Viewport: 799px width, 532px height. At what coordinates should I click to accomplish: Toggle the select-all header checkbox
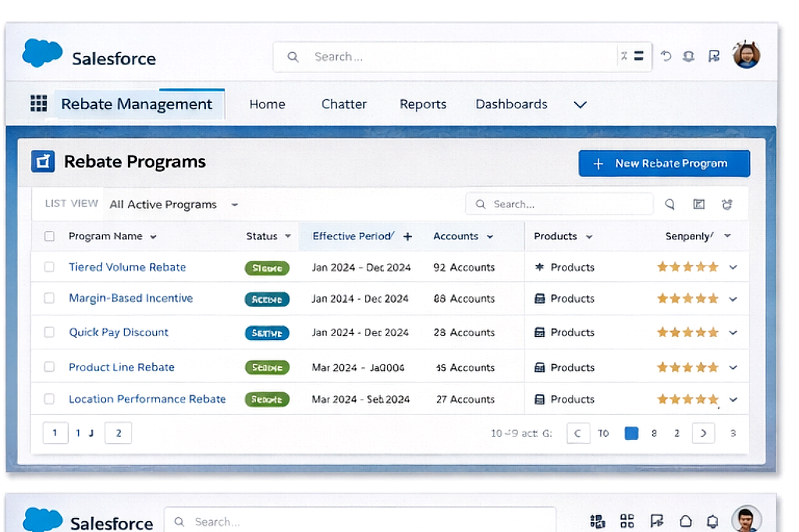click(x=50, y=236)
